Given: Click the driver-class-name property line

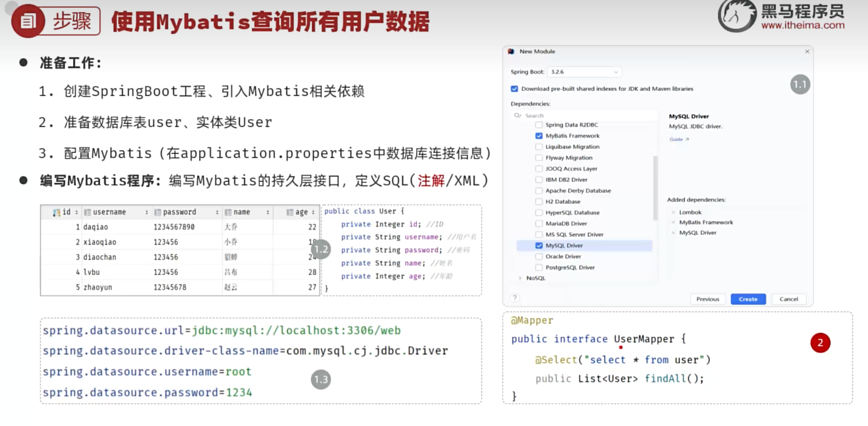Looking at the screenshot, I should [245, 351].
